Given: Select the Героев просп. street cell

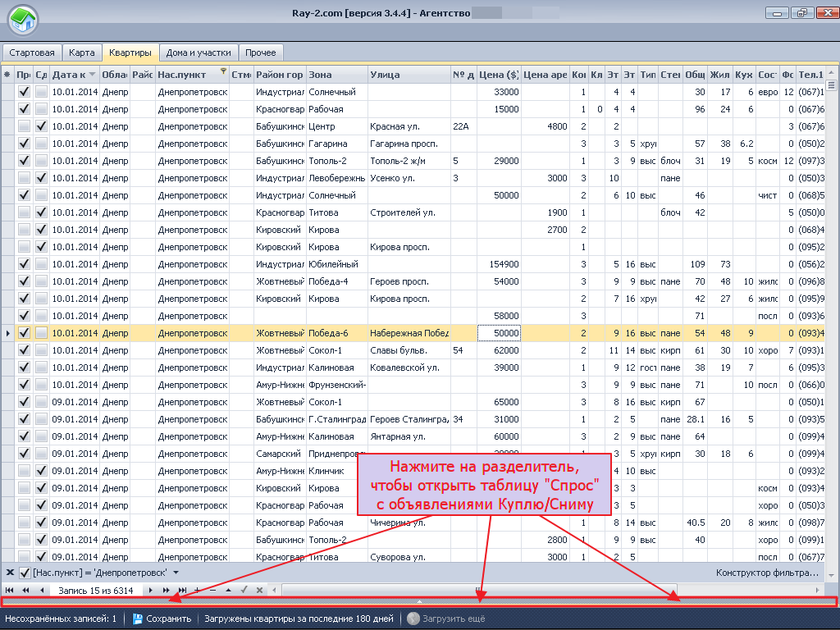Looking at the screenshot, I should point(409,281).
